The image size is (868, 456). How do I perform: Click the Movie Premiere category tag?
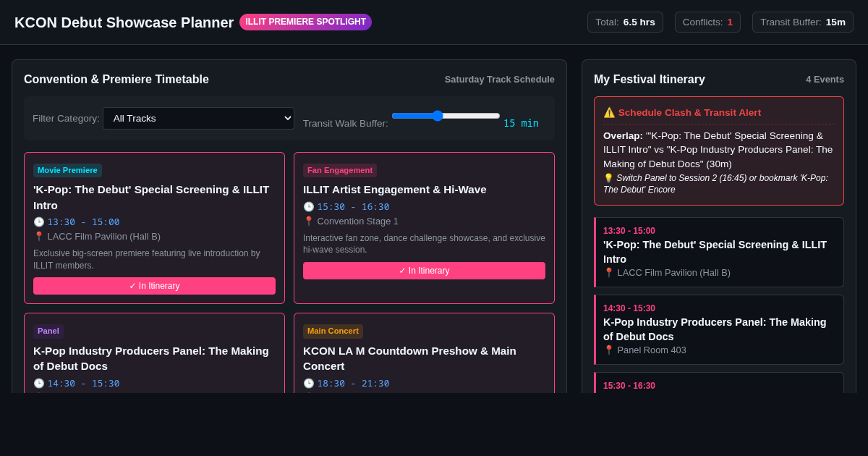(x=67, y=170)
